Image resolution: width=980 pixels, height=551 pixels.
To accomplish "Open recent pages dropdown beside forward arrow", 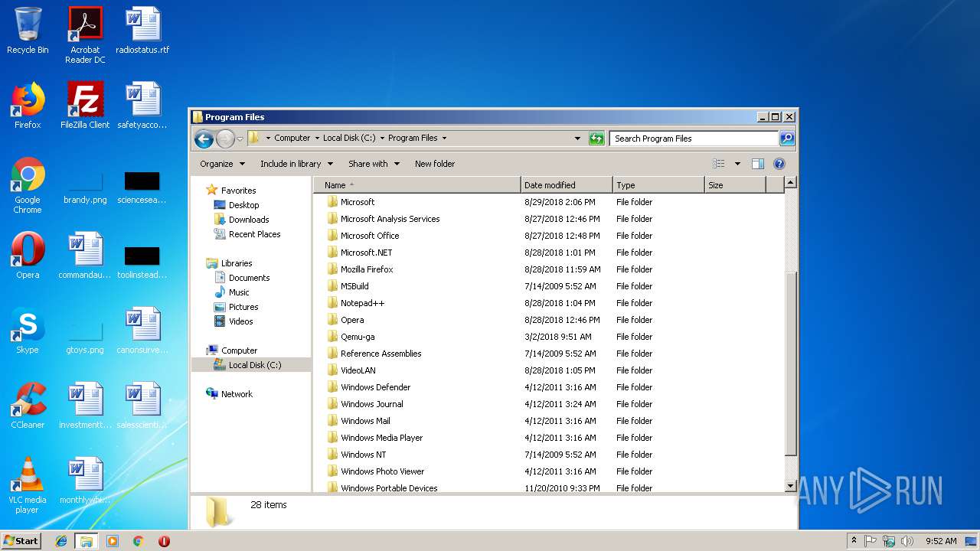I will click(x=240, y=139).
